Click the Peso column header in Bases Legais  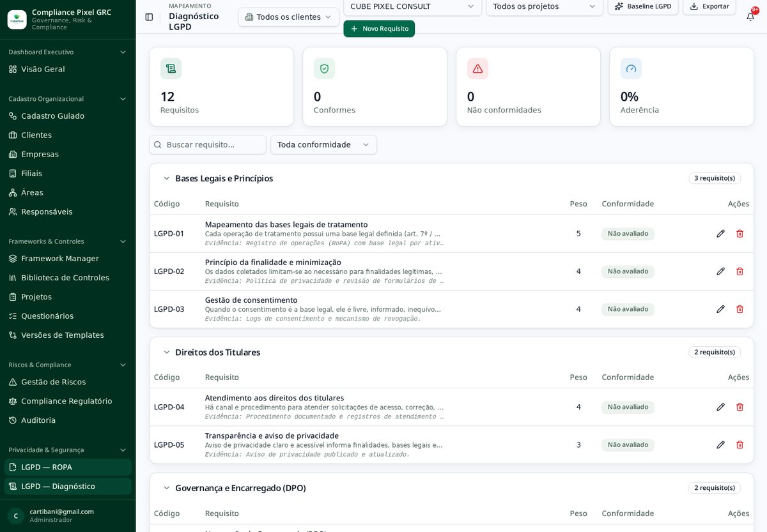[578, 204]
